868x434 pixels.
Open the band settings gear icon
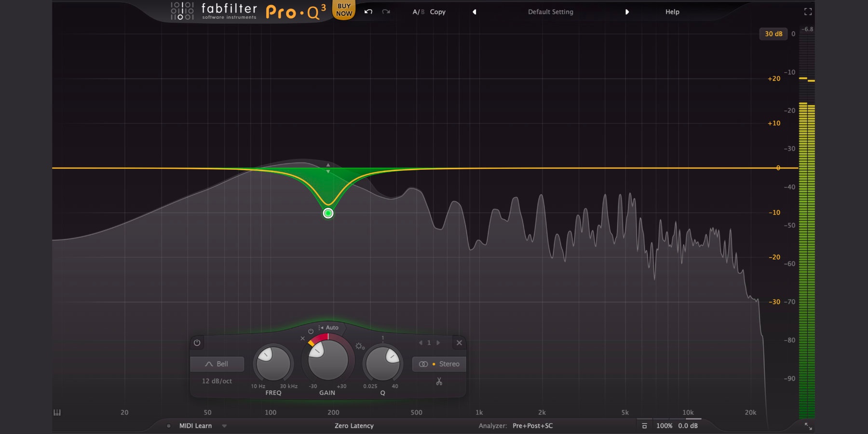pyautogui.click(x=358, y=347)
